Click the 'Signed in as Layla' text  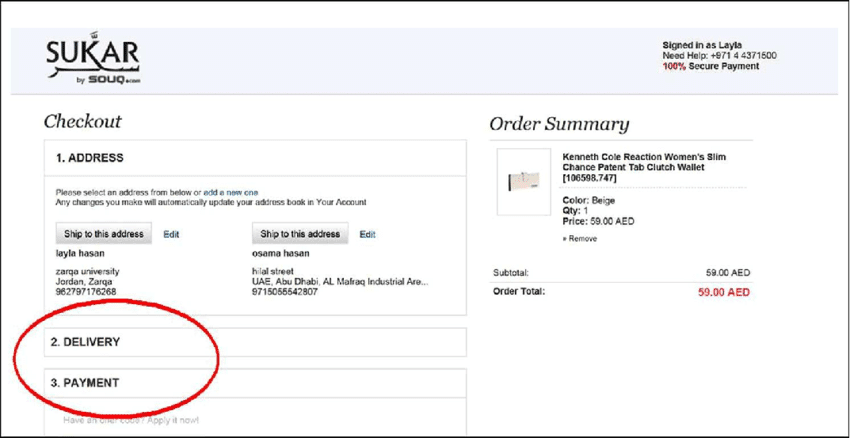click(702, 46)
